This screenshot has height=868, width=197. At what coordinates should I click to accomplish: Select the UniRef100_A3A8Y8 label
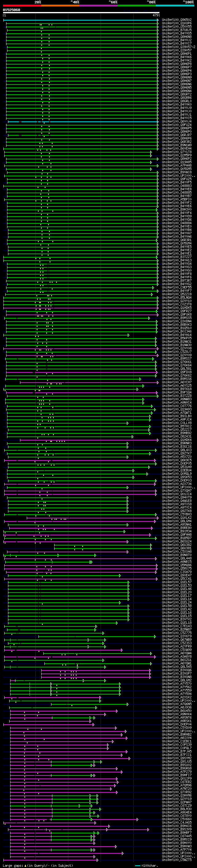click(177, 657)
